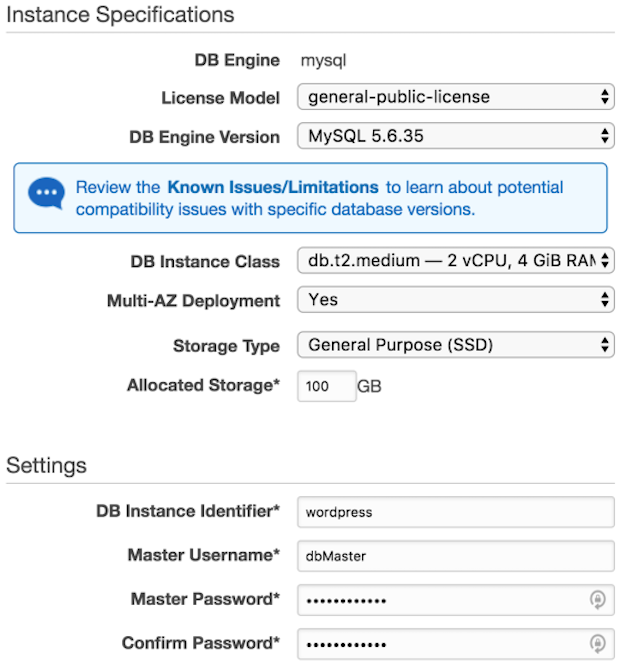Click the 'Settings' section heading
Image resolution: width=626 pixels, height=666 pixels.
tap(46, 466)
